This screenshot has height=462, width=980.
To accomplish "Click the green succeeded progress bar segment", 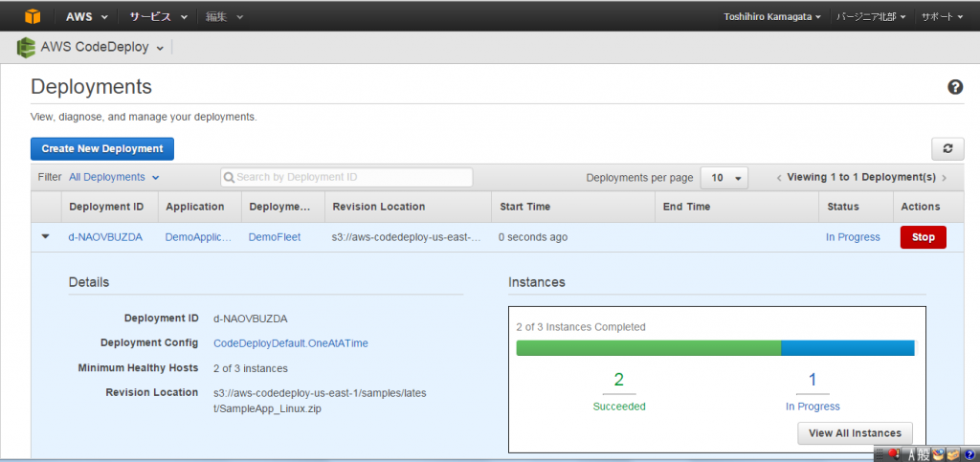I will [648, 348].
